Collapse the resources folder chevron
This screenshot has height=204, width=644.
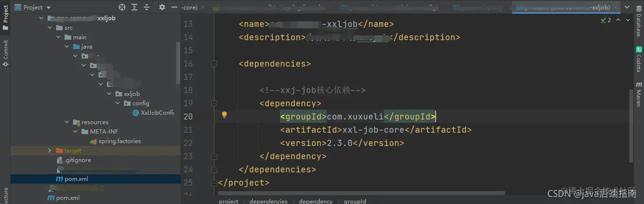pos(67,122)
